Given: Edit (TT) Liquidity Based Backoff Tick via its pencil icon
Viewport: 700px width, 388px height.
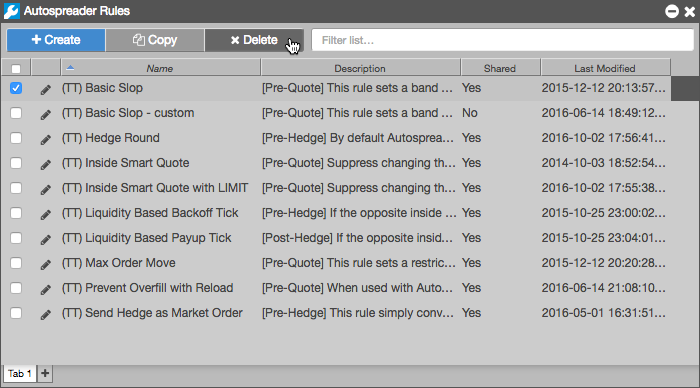Looking at the screenshot, I should 46,214.
